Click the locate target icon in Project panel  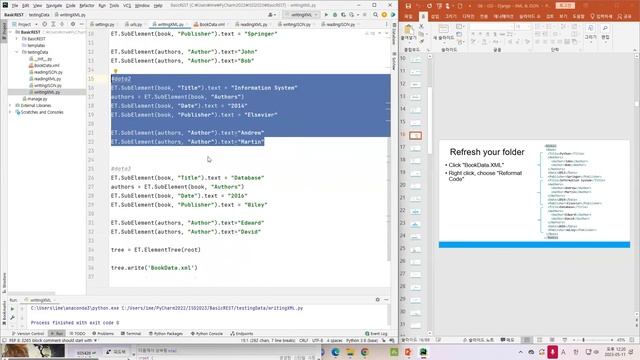(x=45, y=24)
